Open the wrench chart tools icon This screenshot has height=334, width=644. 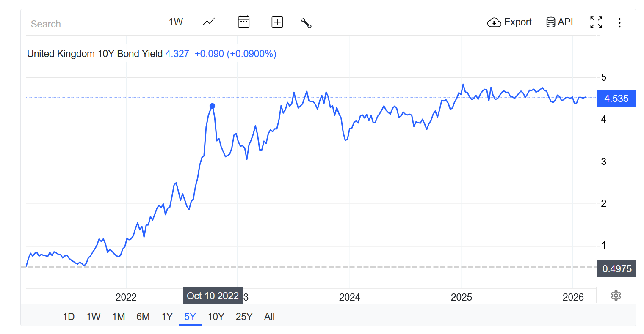[x=306, y=23]
